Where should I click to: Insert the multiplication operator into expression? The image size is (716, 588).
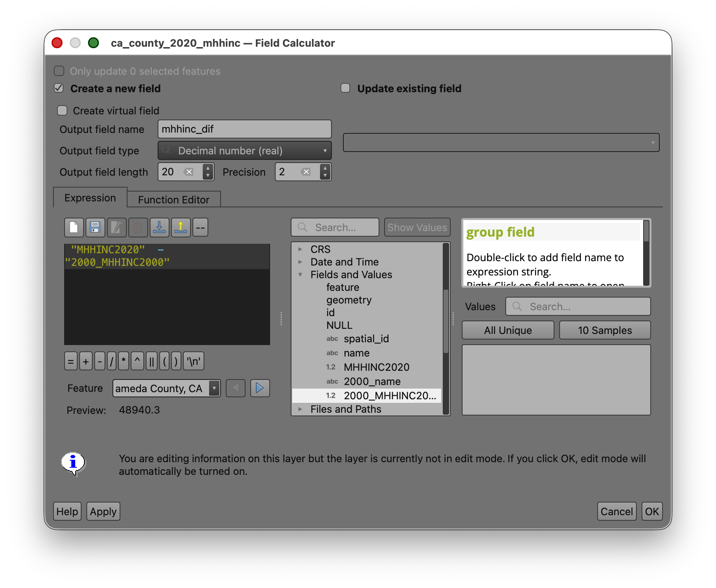[124, 361]
